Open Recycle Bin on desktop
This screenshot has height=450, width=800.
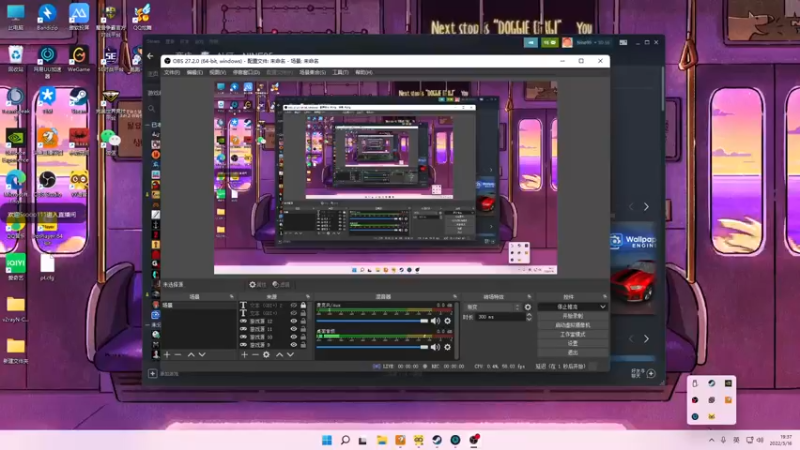[16, 58]
